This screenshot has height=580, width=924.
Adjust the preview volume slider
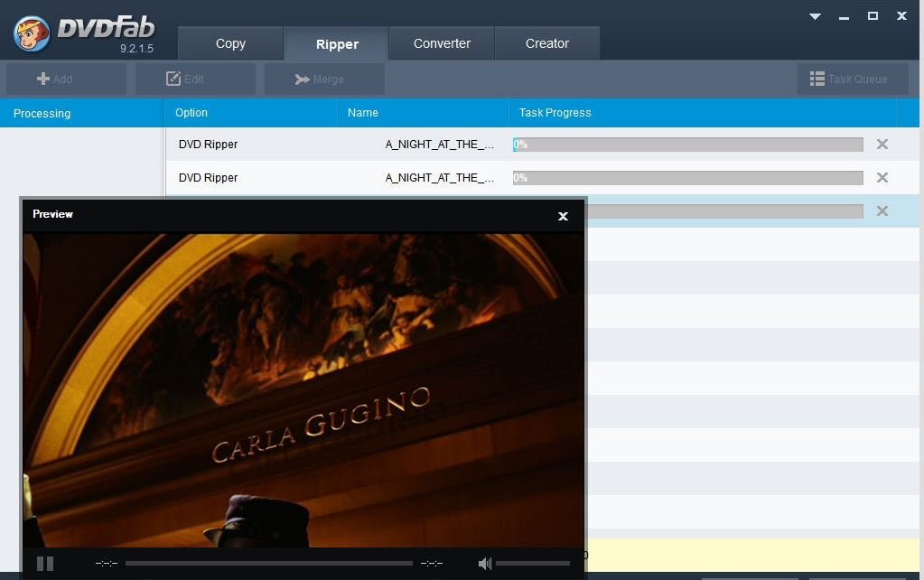(533, 564)
